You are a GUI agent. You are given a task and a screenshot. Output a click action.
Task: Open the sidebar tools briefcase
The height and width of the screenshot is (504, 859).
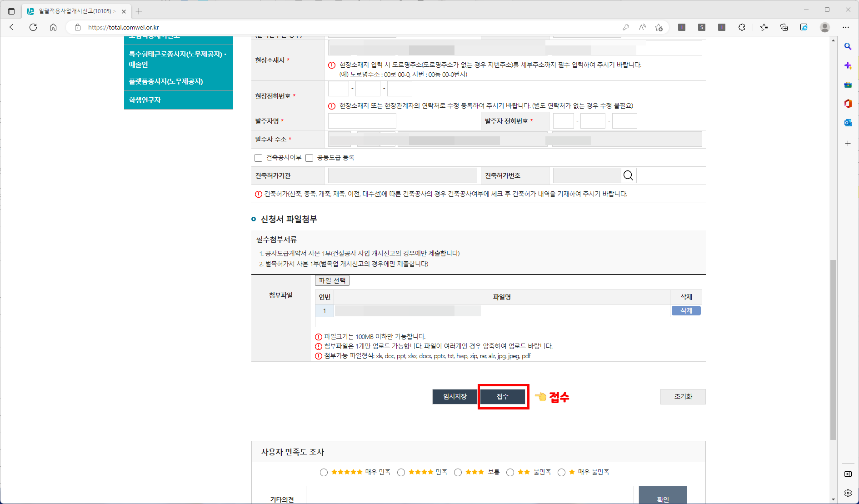(848, 85)
